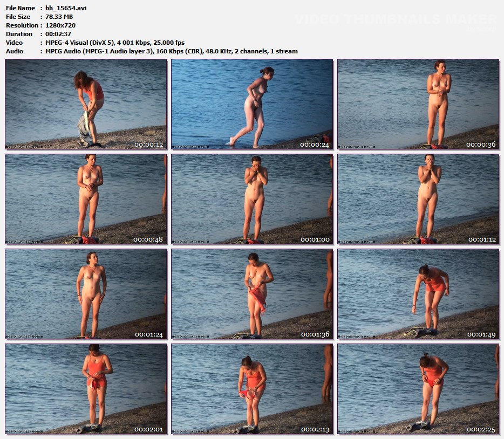Select the MPEG-4 Visual video codec line

click(x=115, y=43)
